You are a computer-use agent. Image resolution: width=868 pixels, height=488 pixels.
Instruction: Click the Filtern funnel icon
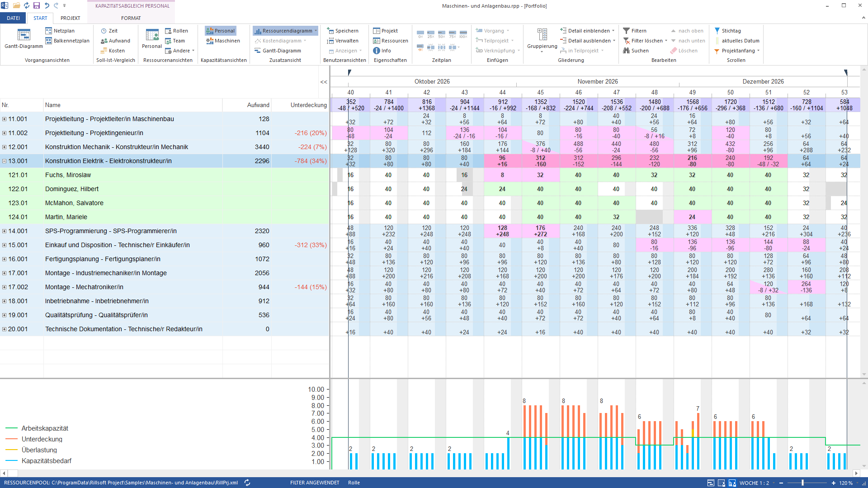click(626, 31)
